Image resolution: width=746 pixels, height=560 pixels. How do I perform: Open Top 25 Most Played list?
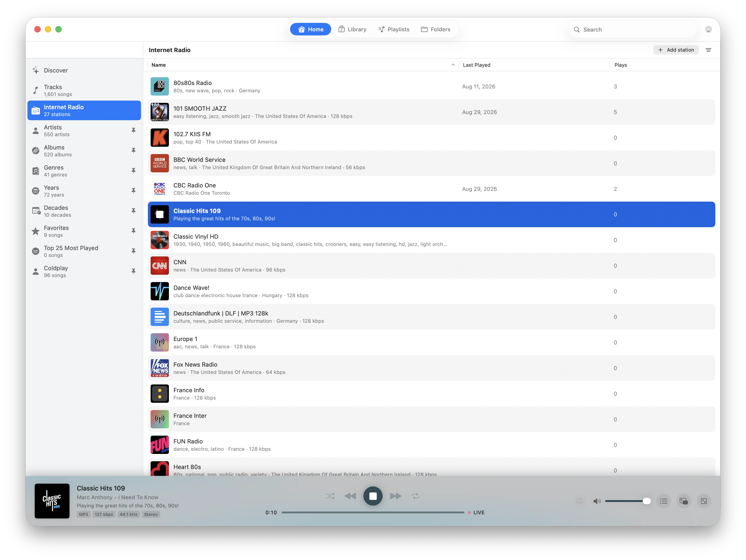tap(84, 251)
